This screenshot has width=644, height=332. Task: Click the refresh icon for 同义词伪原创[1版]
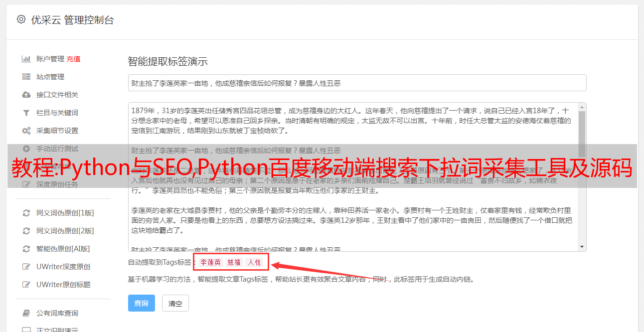(x=26, y=213)
